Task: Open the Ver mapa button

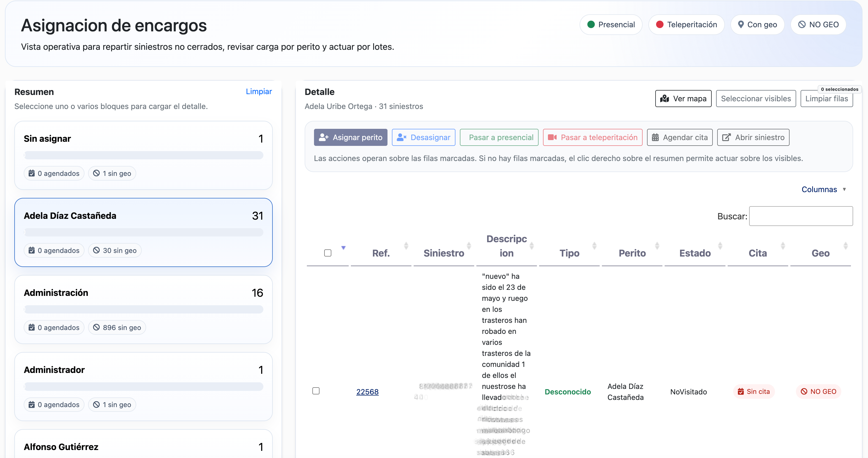Action: [683, 99]
